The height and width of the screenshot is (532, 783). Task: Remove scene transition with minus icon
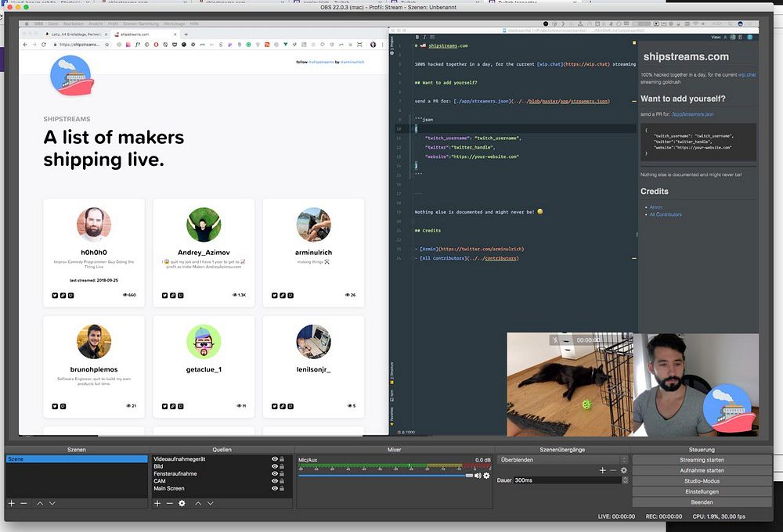coord(613,470)
